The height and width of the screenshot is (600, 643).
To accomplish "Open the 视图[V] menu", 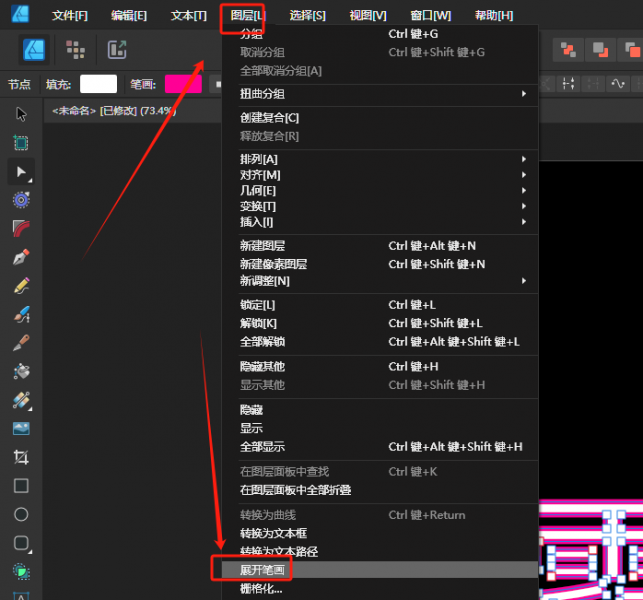I will point(368,16).
